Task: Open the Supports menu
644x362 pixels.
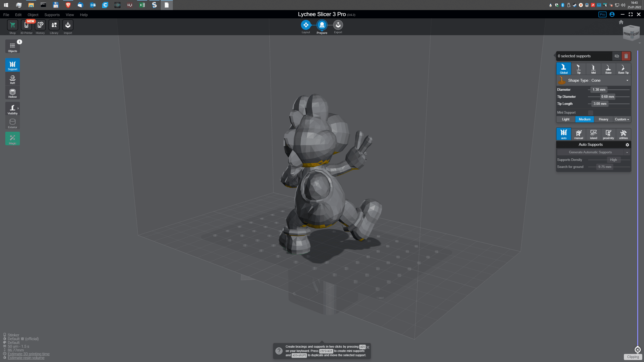Action: click(x=52, y=15)
